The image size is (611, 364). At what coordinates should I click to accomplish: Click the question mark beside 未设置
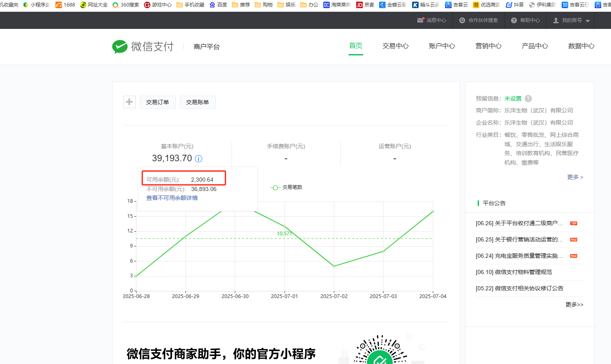[x=528, y=99]
